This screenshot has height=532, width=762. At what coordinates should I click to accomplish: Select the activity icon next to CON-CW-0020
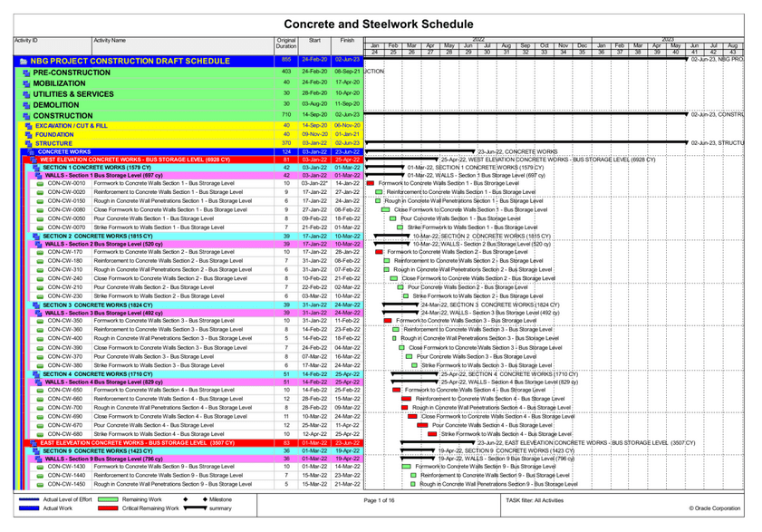coord(41,192)
